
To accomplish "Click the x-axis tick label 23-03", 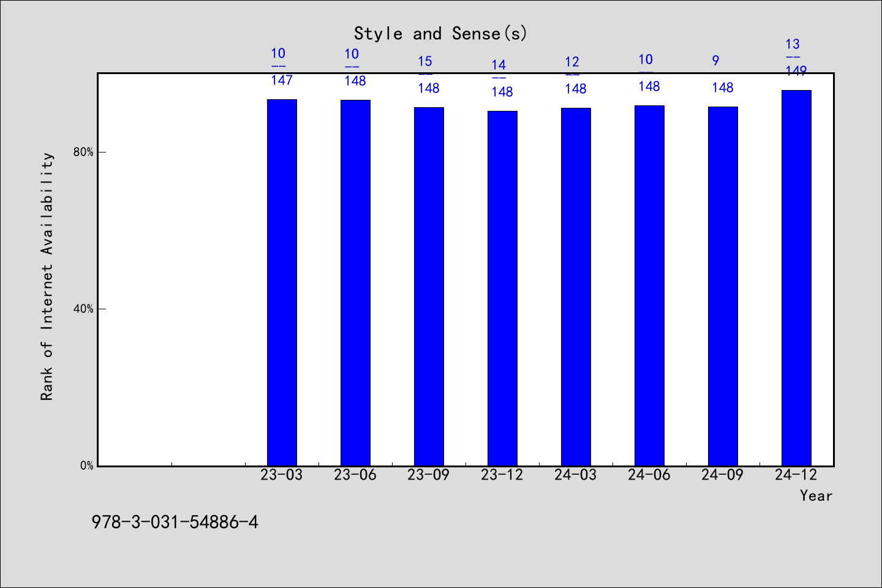I will (x=282, y=475).
